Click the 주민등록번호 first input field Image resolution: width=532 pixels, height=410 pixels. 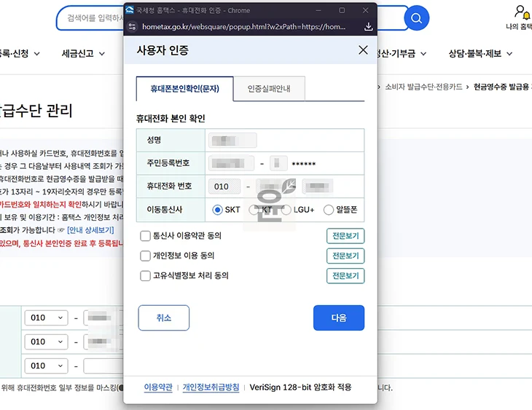tap(231, 163)
